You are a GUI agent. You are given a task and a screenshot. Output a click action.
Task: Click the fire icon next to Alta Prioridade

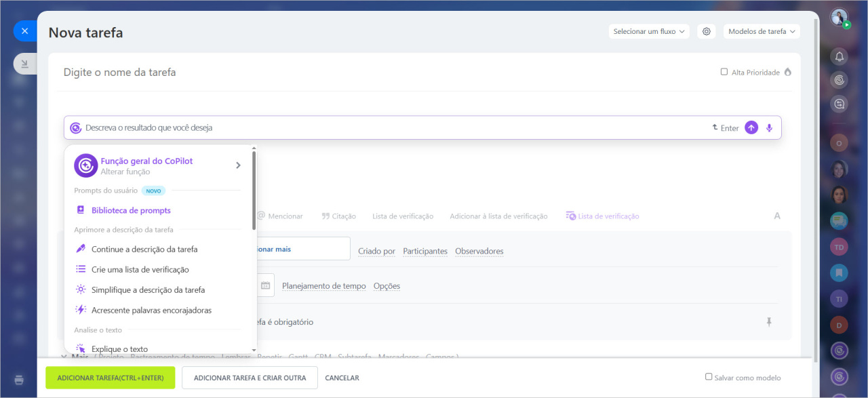click(x=787, y=72)
